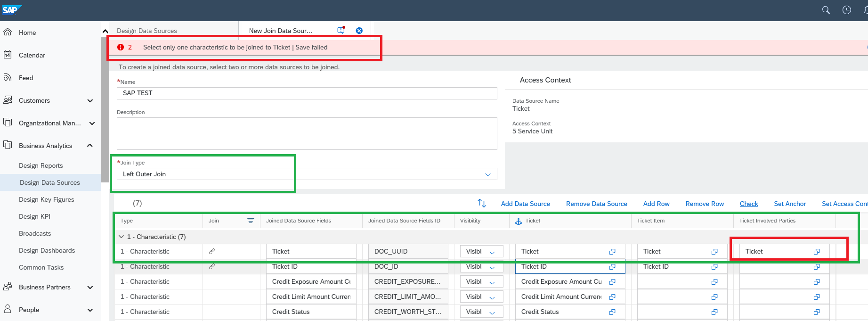Click the Joined Data Source Fields Ticket input
Viewport: 868px width, 321px height.
pyautogui.click(x=311, y=251)
